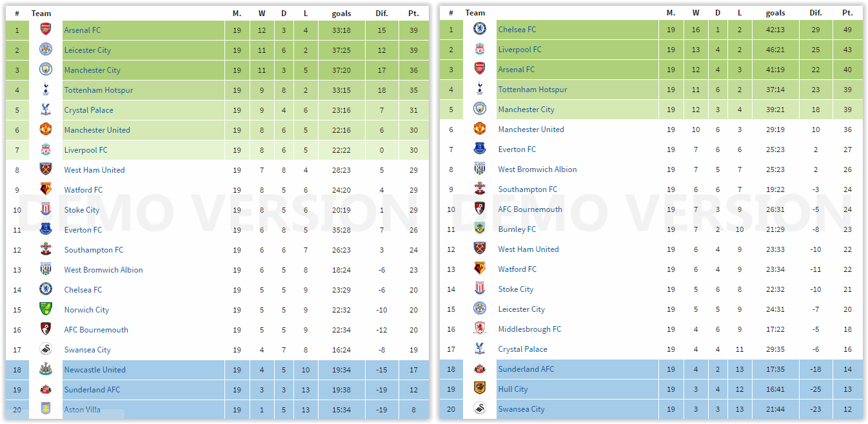
Task: Click the Manchester City crest at rank 5
Action: tap(480, 110)
